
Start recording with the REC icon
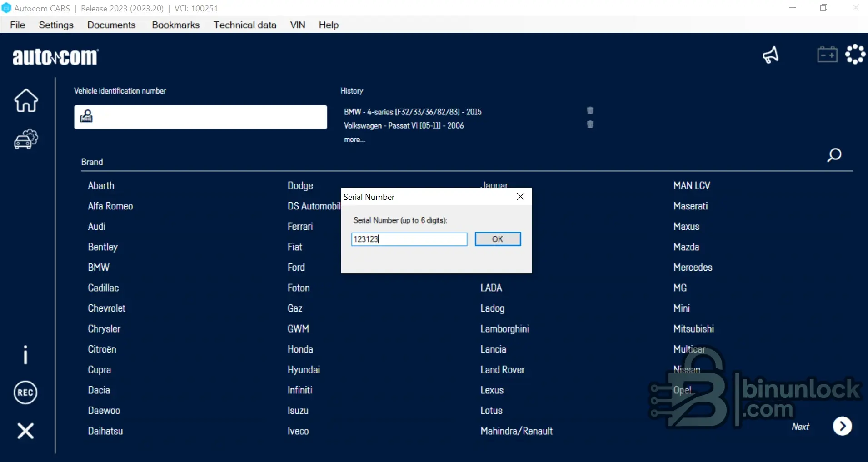click(25, 392)
